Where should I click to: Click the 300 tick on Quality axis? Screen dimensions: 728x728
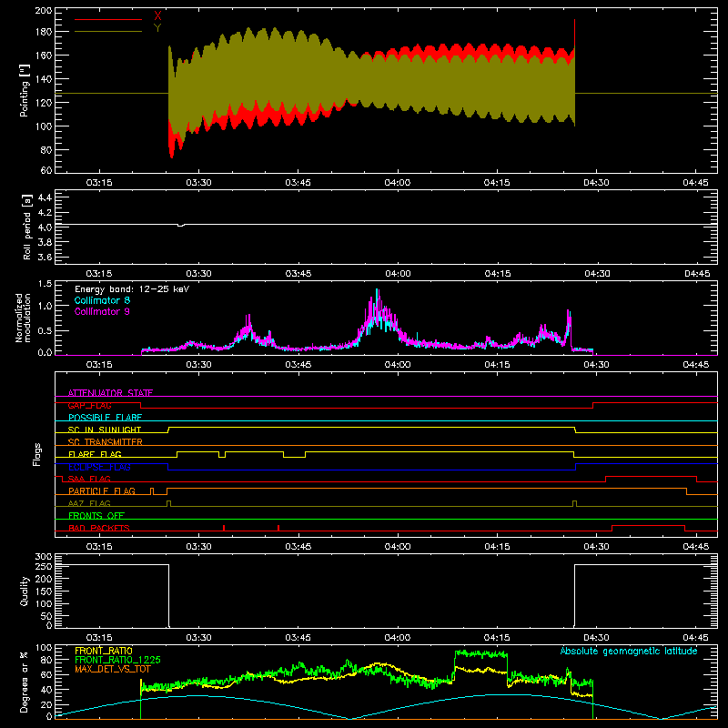tap(43, 557)
